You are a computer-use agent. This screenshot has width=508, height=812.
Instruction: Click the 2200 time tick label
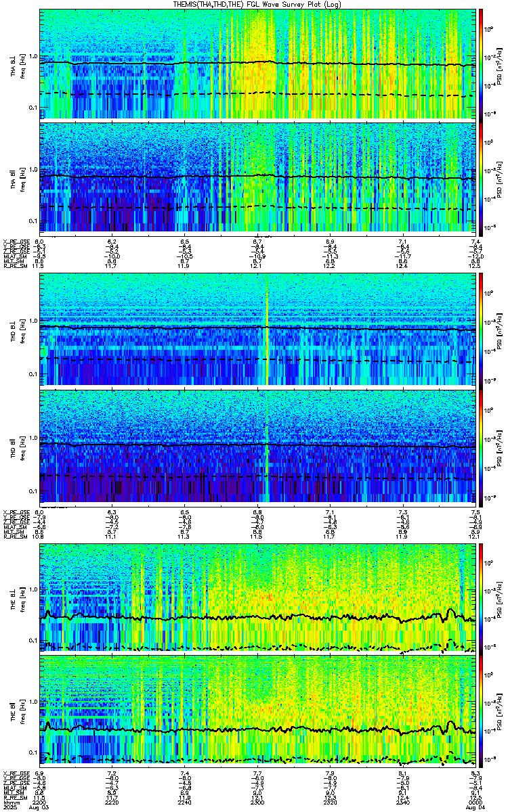click(41, 801)
